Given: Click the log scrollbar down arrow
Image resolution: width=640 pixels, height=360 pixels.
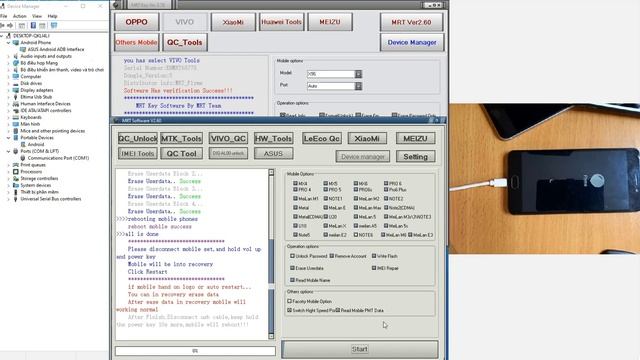Looking at the screenshot, I should pyautogui.click(x=271, y=336).
